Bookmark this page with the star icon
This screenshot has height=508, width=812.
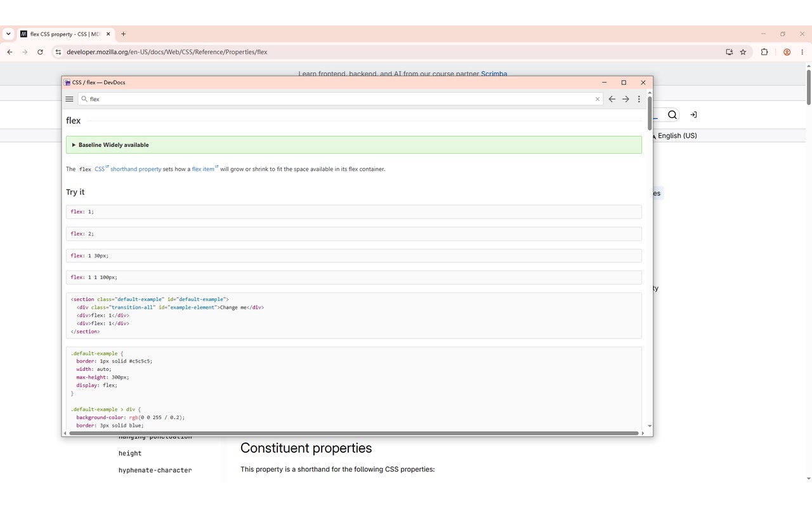click(743, 52)
